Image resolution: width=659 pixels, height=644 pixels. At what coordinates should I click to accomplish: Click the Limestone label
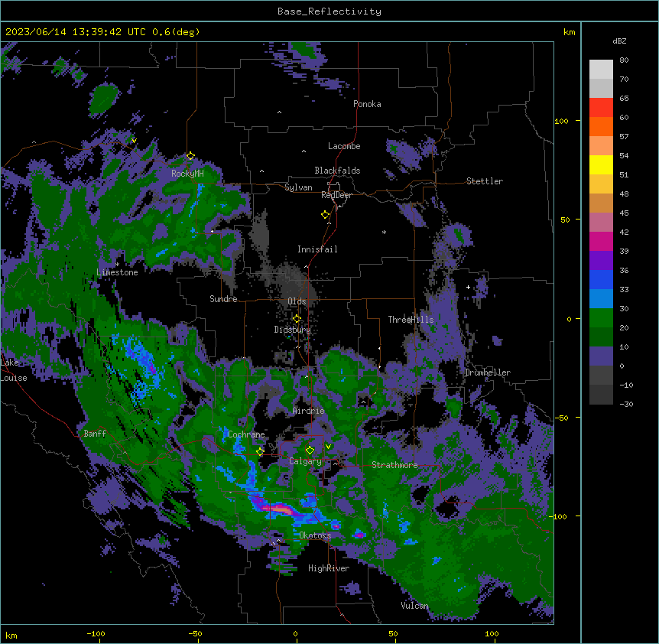(x=117, y=272)
